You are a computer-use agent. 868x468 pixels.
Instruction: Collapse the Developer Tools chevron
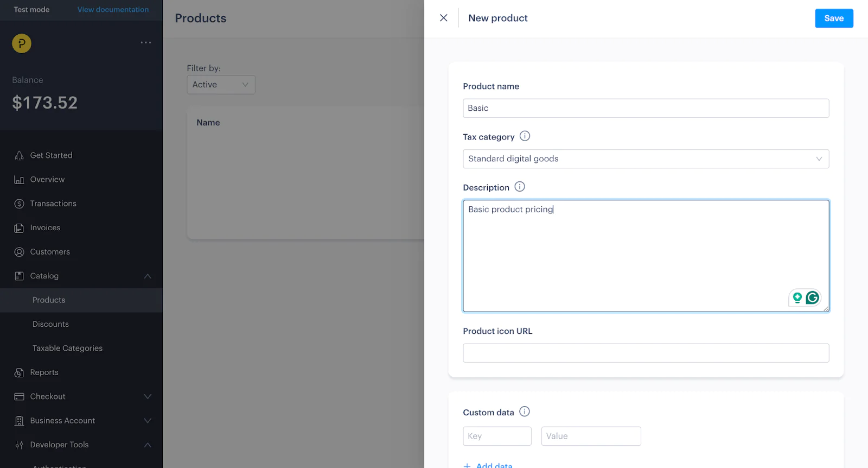click(148, 445)
